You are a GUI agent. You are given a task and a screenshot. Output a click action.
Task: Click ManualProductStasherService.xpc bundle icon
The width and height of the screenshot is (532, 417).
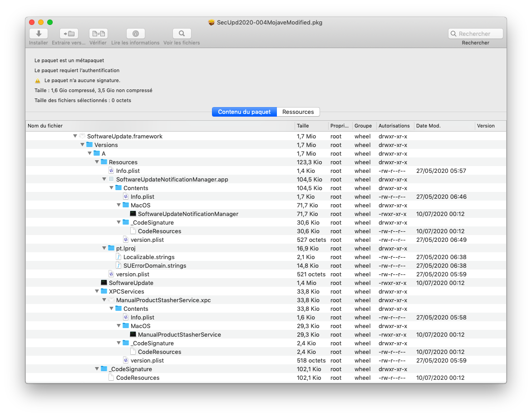click(111, 299)
